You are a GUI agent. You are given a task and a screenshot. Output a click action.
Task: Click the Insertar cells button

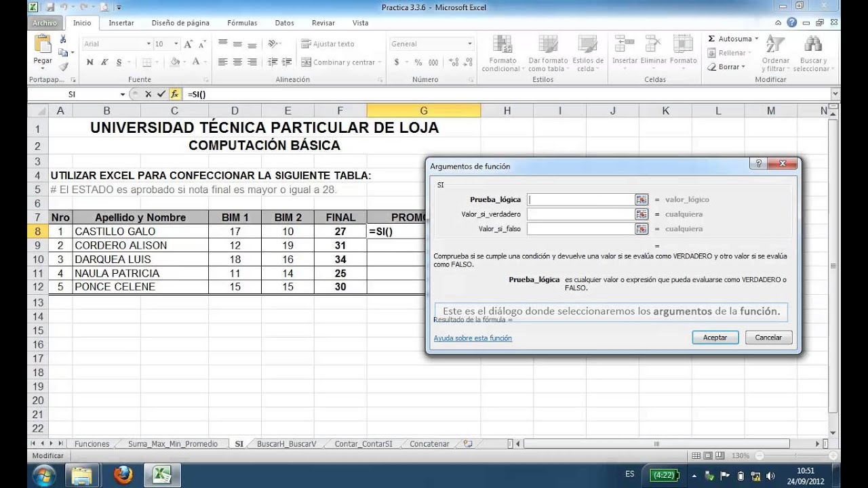[625, 52]
